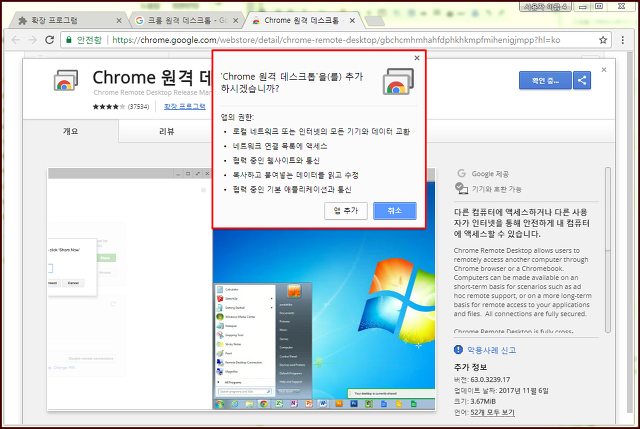Viewport: 640px width, 429px height.
Task: Open the '52개 모두 보기' languages link
Action: coord(492,412)
